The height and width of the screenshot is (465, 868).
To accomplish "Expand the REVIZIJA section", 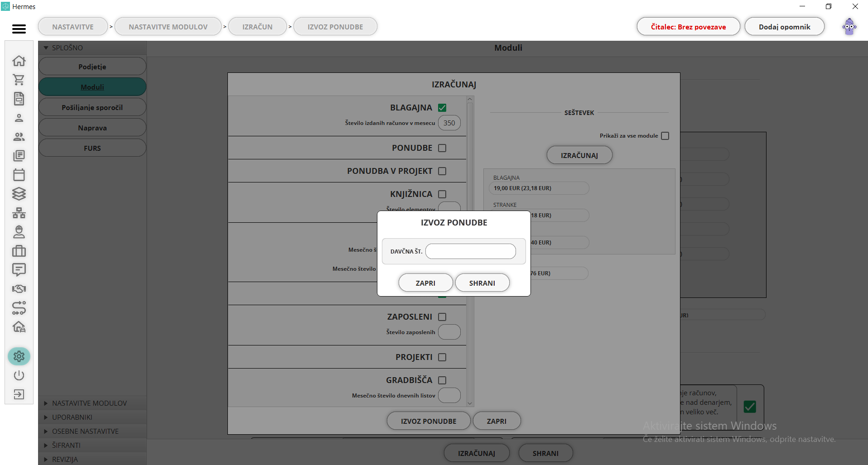I will point(92,459).
